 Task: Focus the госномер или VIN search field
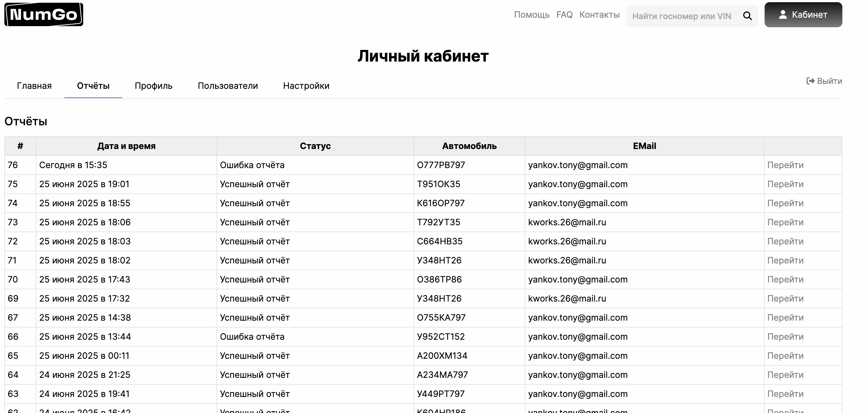(x=681, y=16)
